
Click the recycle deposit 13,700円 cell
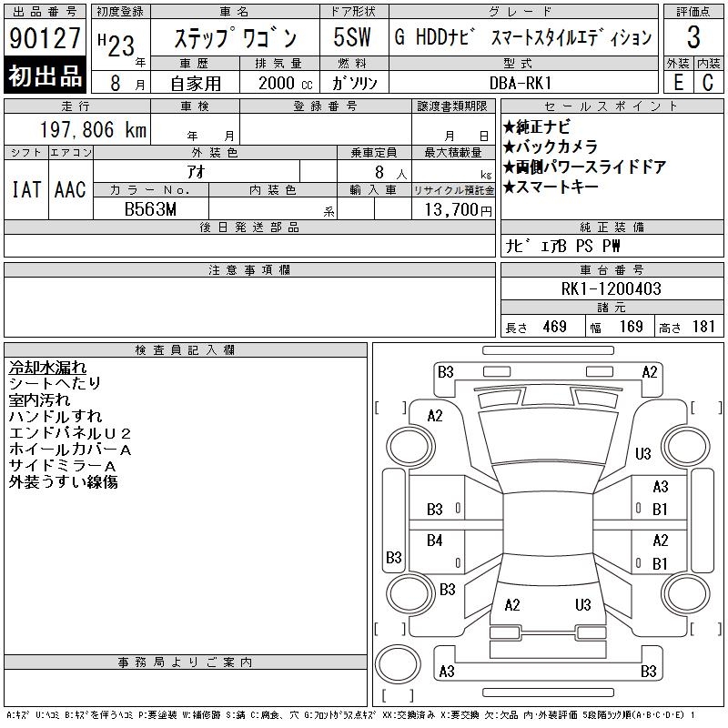[x=453, y=209]
